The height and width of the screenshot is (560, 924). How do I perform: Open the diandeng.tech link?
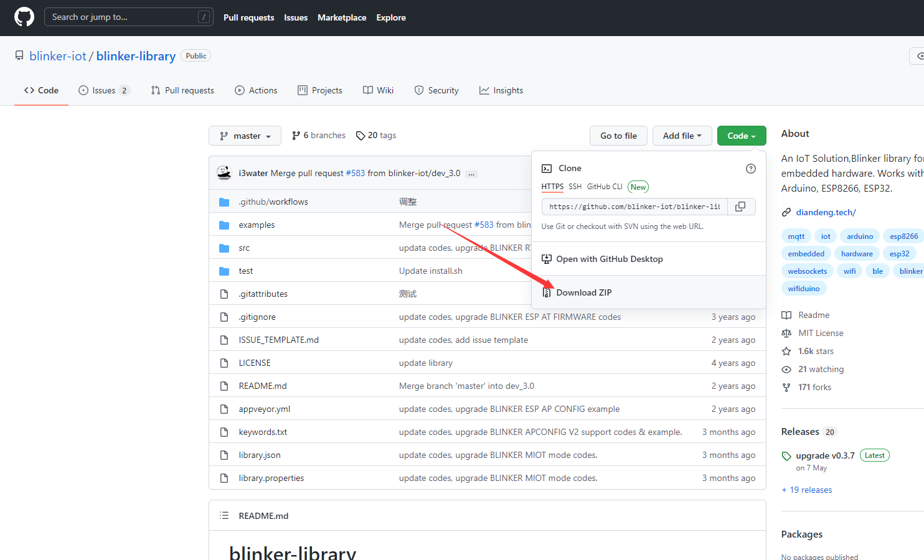pos(826,213)
